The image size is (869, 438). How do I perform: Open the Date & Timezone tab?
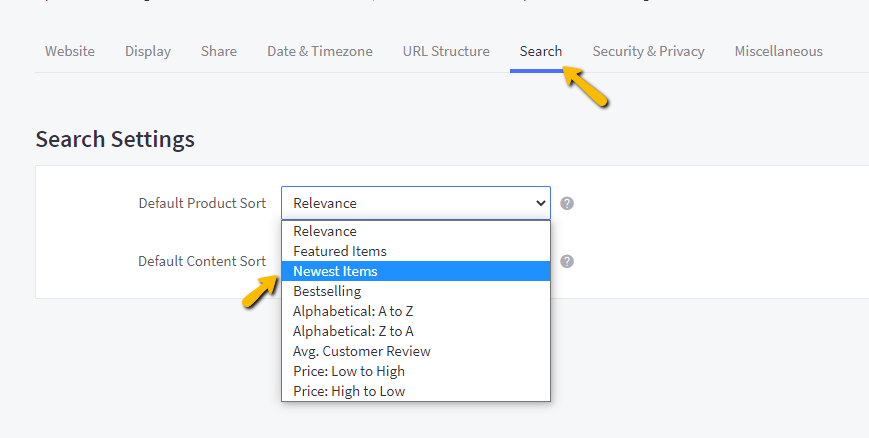(x=320, y=51)
